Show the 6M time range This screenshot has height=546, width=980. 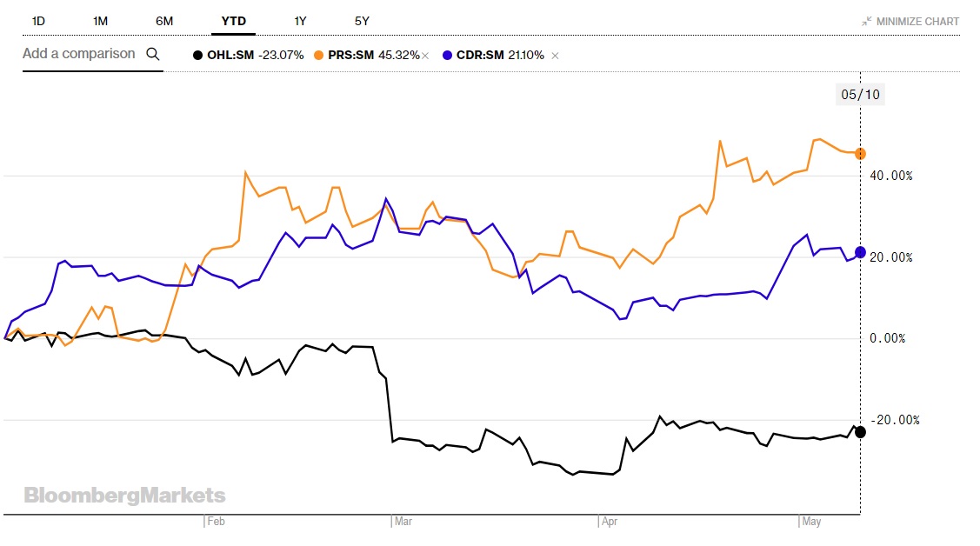(x=164, y=21)
